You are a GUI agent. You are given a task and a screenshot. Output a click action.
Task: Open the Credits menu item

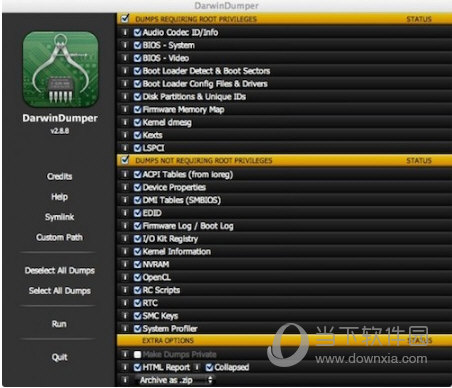[60, 176]
